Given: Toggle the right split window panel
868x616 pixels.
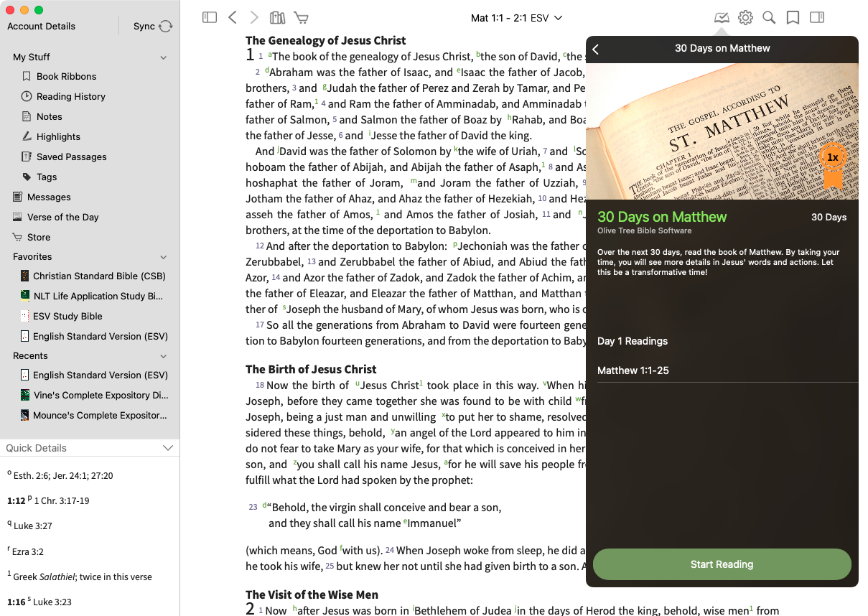Looking at the screenshot, I should point(816,17).
